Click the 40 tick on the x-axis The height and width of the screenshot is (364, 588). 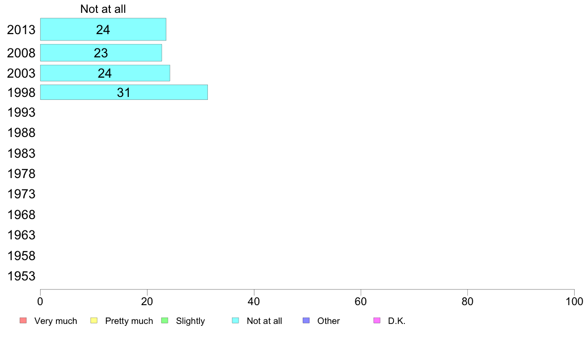(x=254, y=301)
